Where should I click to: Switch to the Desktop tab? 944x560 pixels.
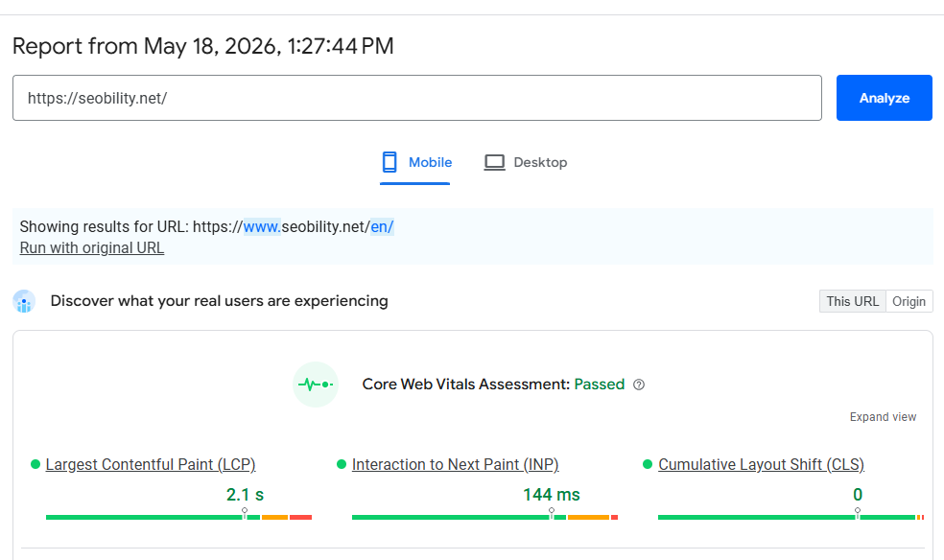526,162
